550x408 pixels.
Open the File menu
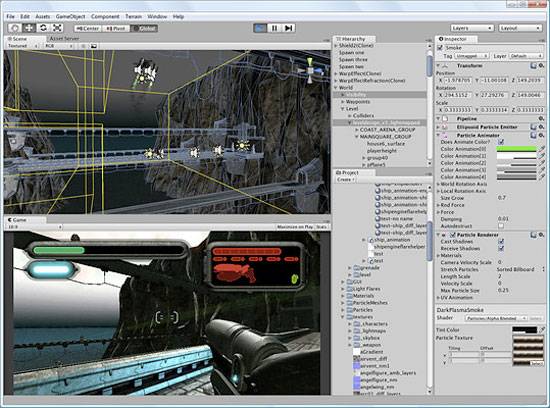(11, 16)
